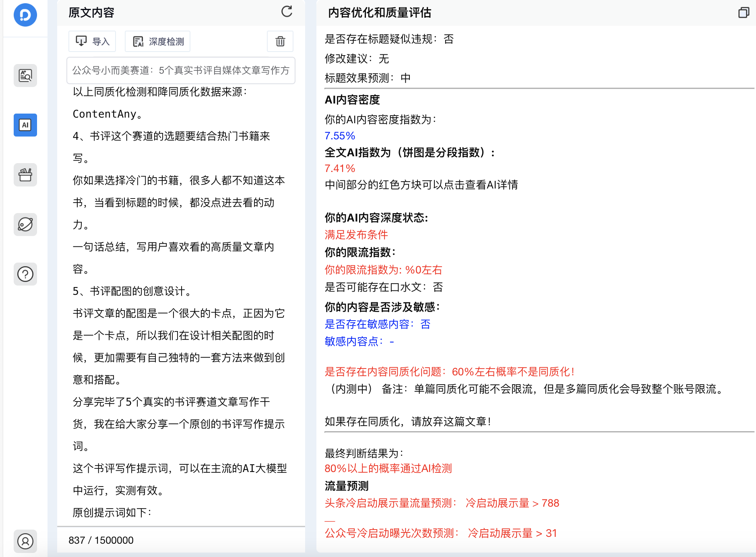Copy results with the top-right copy icon
Viewport: 756px width, 557px height.
pyautogui.click(x=744, y=12)
